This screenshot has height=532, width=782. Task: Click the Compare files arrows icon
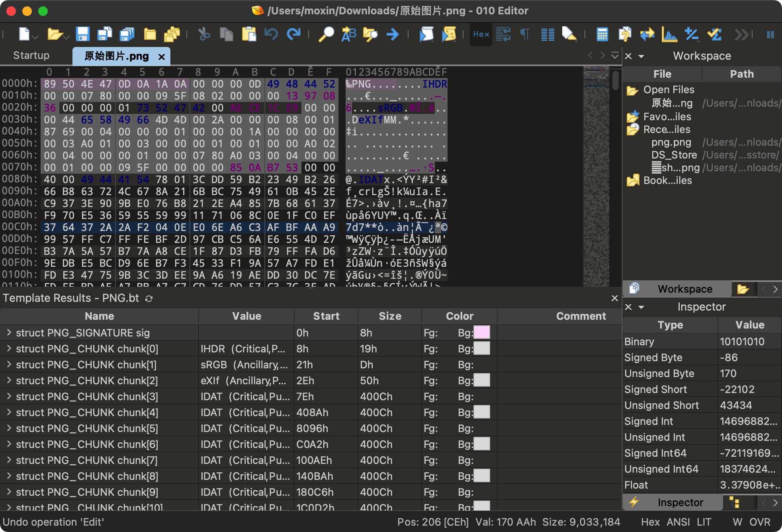[x=647, y=35]
